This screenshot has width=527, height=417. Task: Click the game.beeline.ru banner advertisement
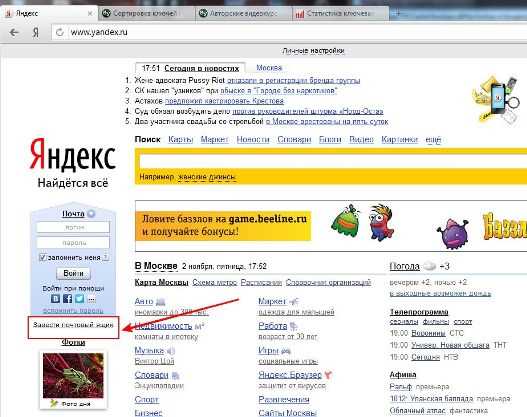(331, 226)
